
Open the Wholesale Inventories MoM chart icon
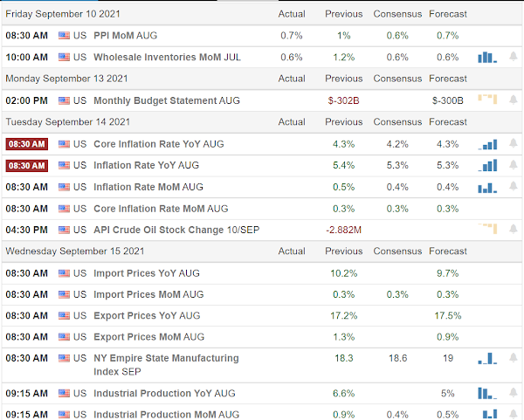click(x=487, y=57)
